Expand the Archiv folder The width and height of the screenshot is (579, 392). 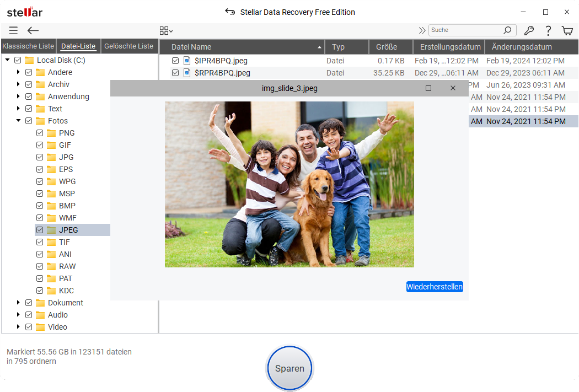pyautogui.click(x=18, y=84)
